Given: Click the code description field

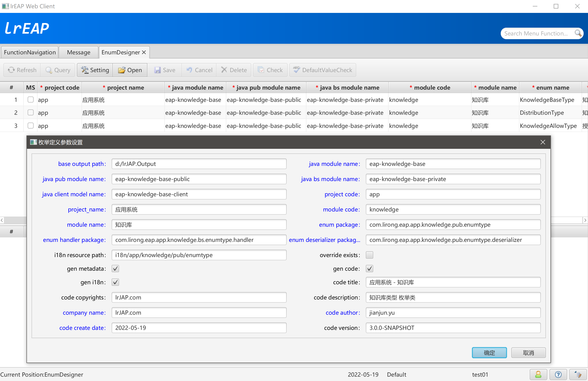Looking at the screenshot, I should (453, 297).
